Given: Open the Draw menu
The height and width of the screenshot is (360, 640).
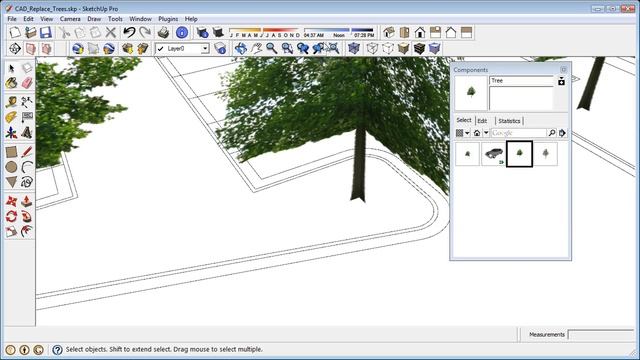Looking at the screenshot, I should click(x=94, y=19).
